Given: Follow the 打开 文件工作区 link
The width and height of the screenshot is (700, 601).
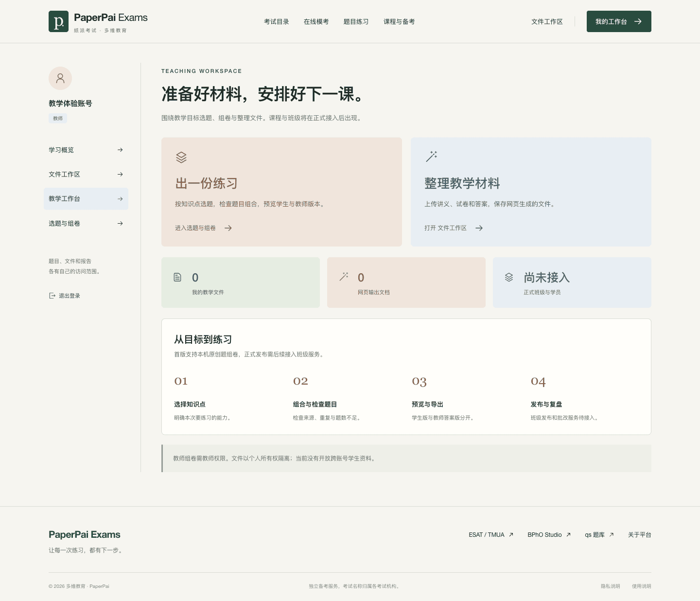Looking at the screenshot, I should pos(454,228).
